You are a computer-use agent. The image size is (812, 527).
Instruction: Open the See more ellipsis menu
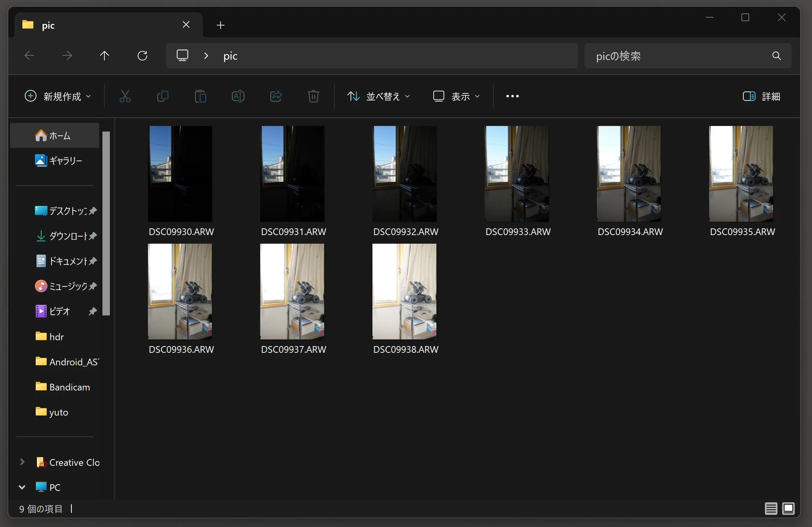point(512,96)
